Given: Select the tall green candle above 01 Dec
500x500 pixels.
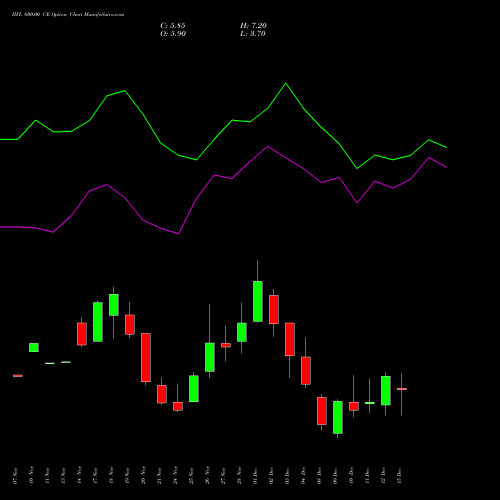Looking at the screenshot, I should click(258, 301).
